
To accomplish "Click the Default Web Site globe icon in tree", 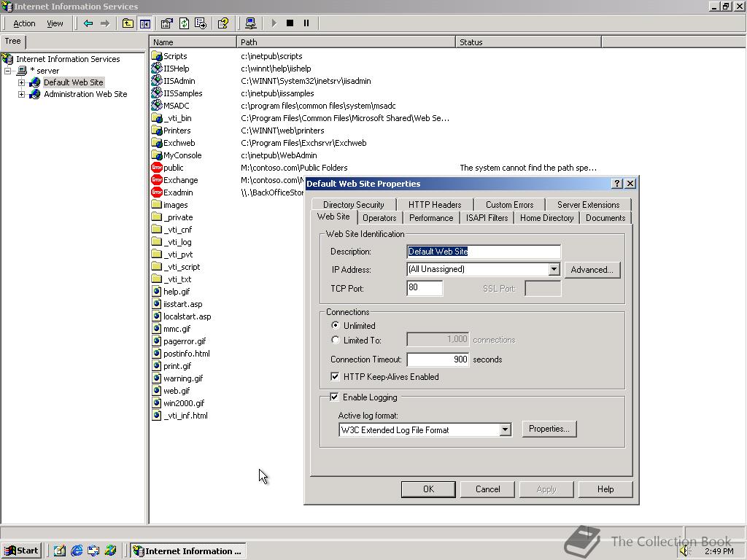I will 35,82.
